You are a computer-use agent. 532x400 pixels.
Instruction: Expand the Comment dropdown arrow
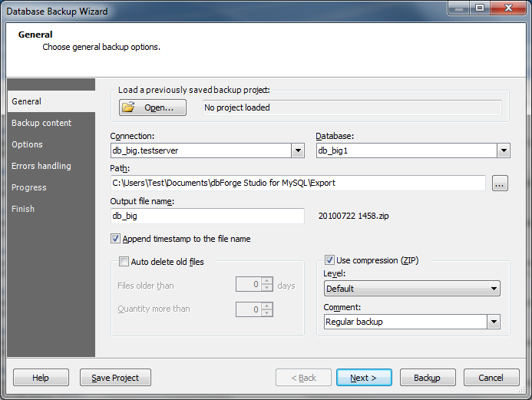point(494,322)
